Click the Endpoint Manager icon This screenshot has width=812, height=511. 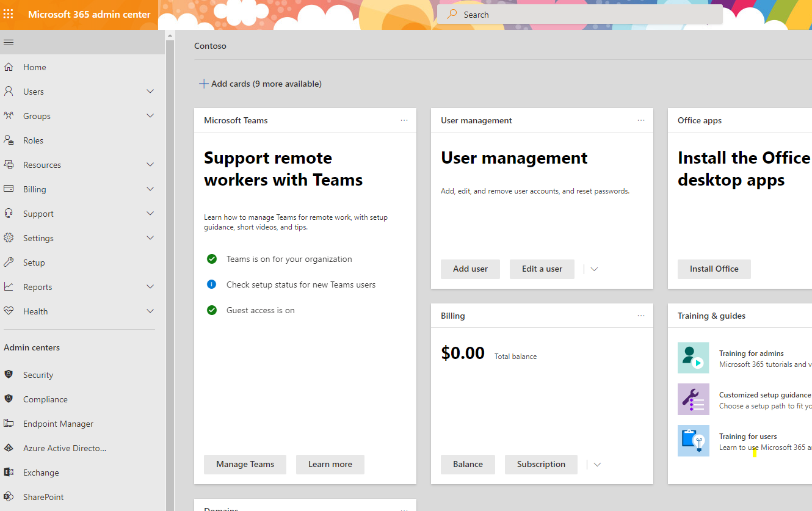(x=9, y=424)
